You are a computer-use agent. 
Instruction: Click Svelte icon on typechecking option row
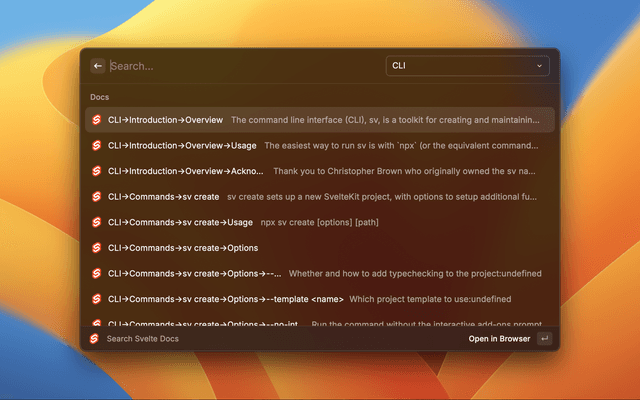tap(97, 273)
